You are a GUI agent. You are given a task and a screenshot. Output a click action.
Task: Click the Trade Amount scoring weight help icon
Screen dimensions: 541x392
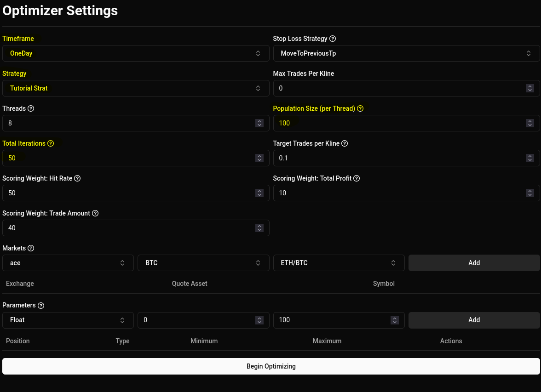pyautogui.click(x=95, y=213)
